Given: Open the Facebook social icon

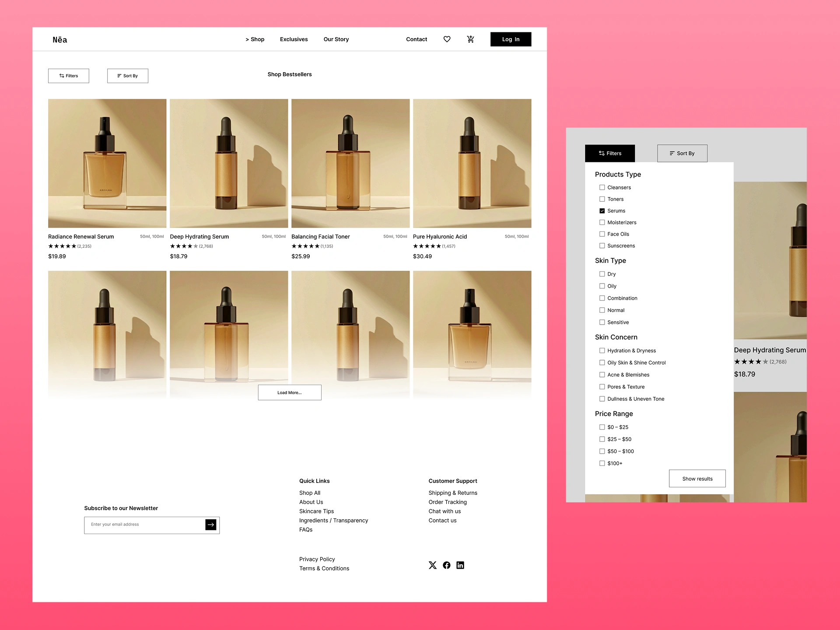Looking at the screenshot, I should [446, 565].
